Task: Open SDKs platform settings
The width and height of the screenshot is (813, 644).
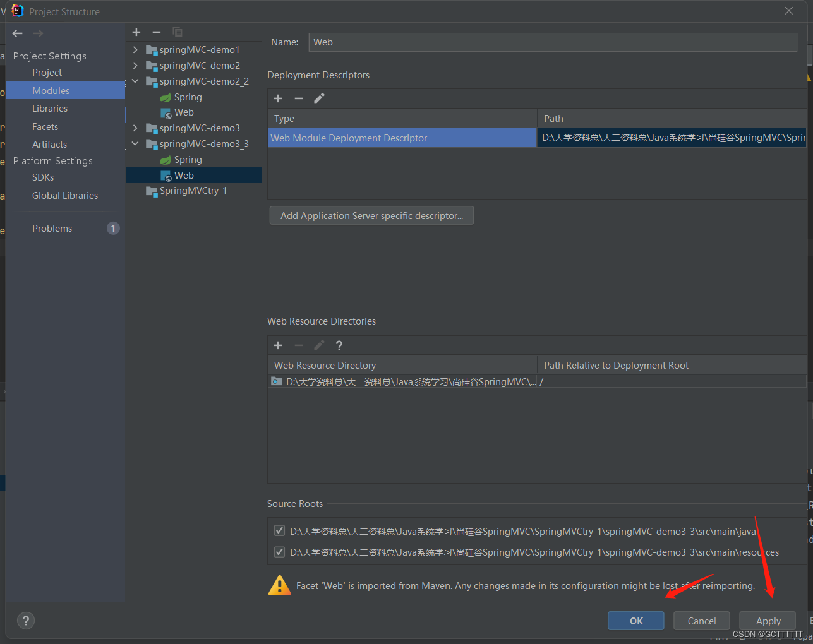Action: click(x=43, y=177)
